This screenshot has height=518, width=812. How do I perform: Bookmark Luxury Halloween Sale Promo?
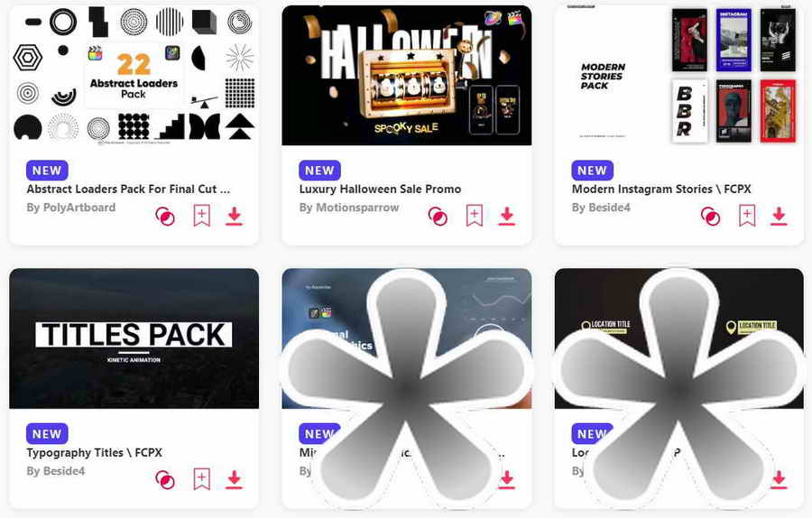(x=475, y=216)
